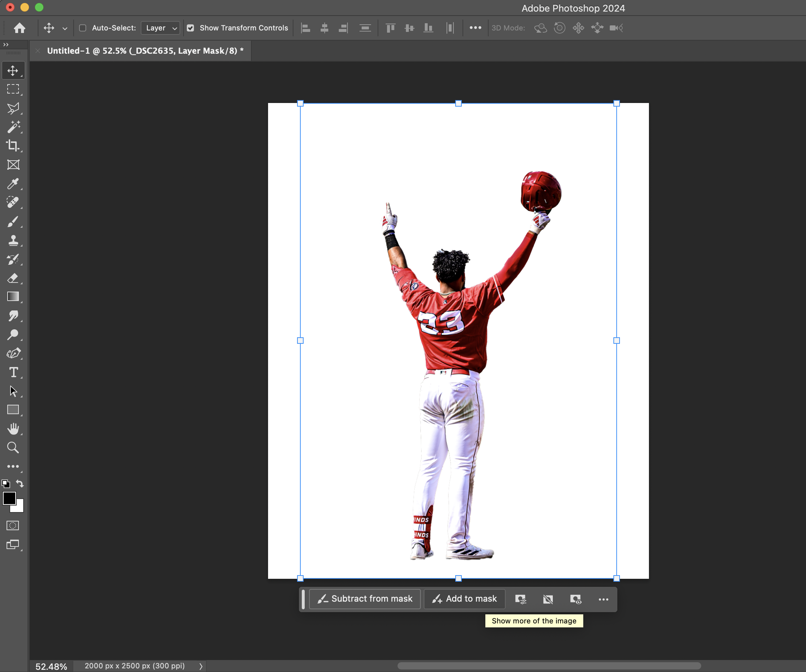Screen dimensions: 806x672
Task: Disable Show Transform Controls
Action: coord(191,28)
